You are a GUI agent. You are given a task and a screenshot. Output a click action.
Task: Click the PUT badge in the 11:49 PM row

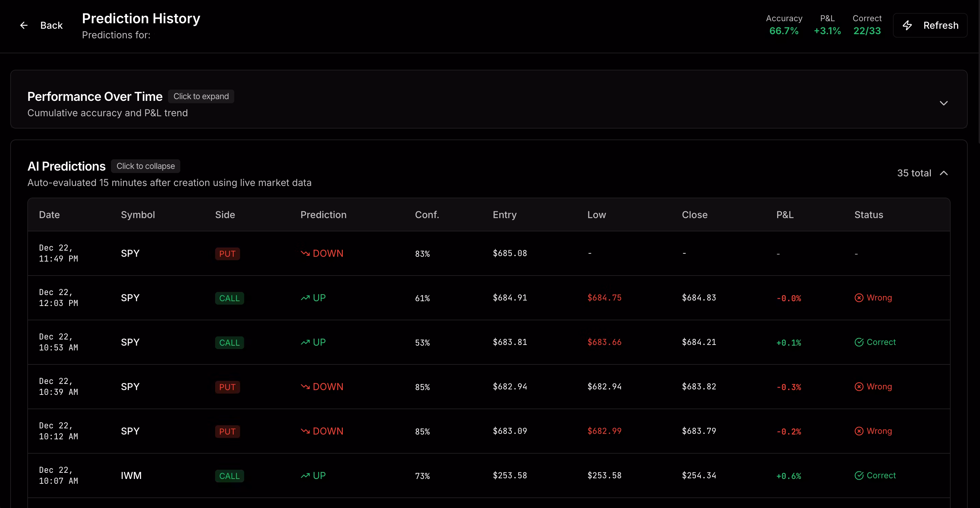pos(227,254)
